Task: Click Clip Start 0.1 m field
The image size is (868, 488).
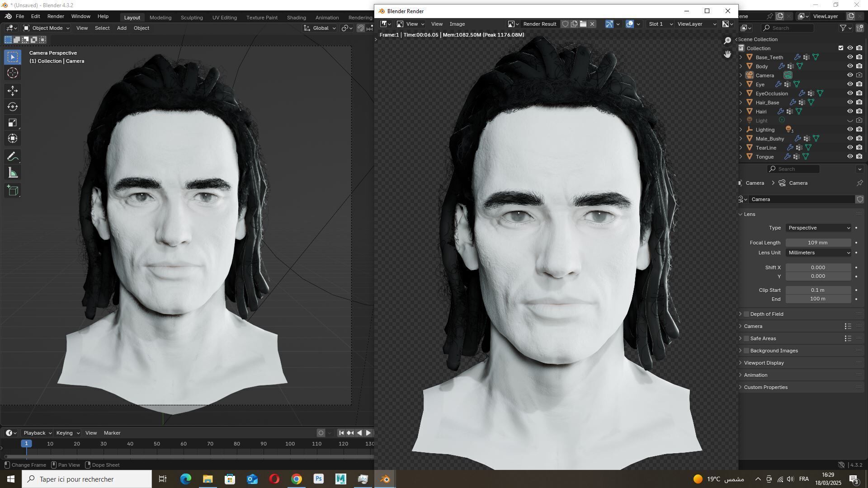Action: (818, 290)
